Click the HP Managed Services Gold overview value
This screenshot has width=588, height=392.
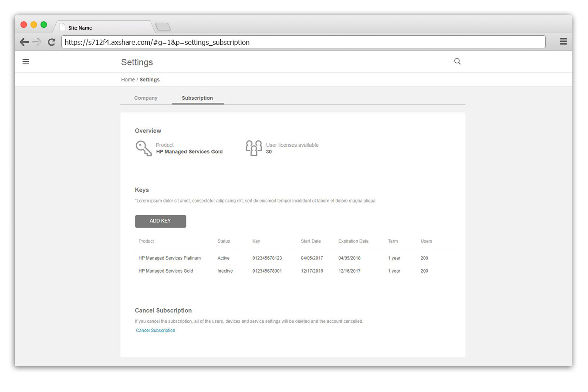189,152
